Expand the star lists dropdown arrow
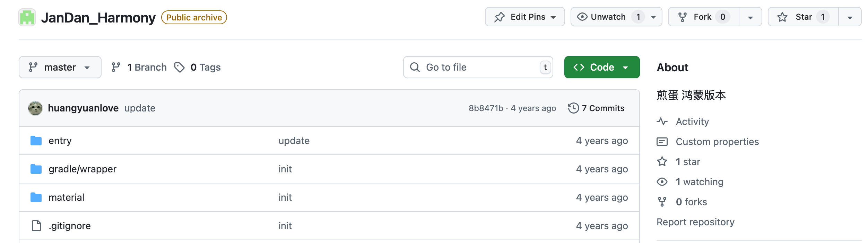Screen dimensions: 868x243 850,17
